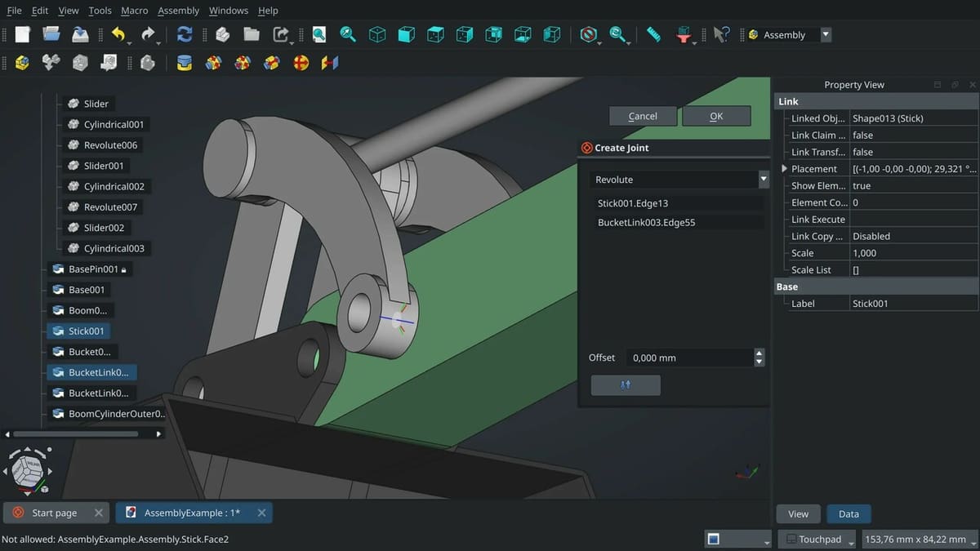Click the What's This help cursor icon
This screenshot has width=980, height=551.
pos(720,34)
